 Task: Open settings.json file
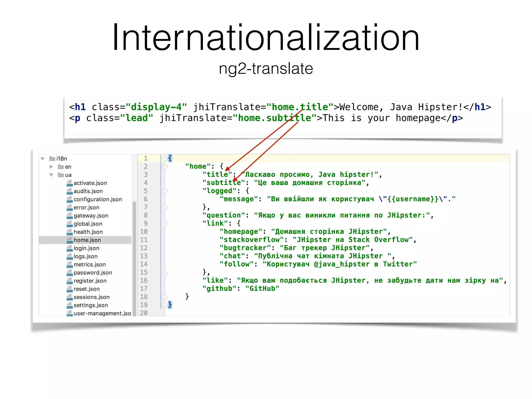(x=91, y=305)
